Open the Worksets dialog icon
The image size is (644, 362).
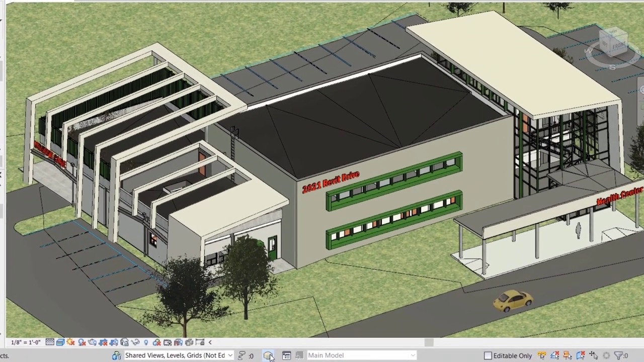pos(116,355)
